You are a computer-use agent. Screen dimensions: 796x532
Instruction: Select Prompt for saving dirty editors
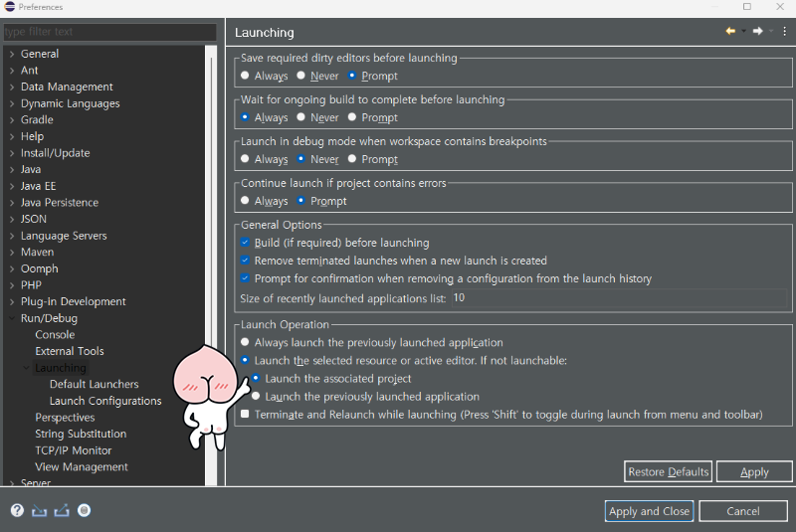(x=352, y=76)
